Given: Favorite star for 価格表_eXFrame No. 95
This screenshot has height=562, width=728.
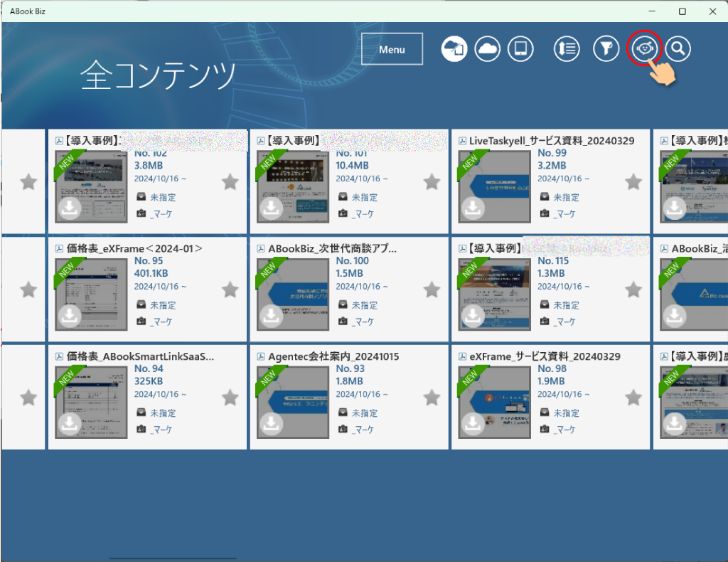Looking at the screenshot, I should [x=230, y=290].
